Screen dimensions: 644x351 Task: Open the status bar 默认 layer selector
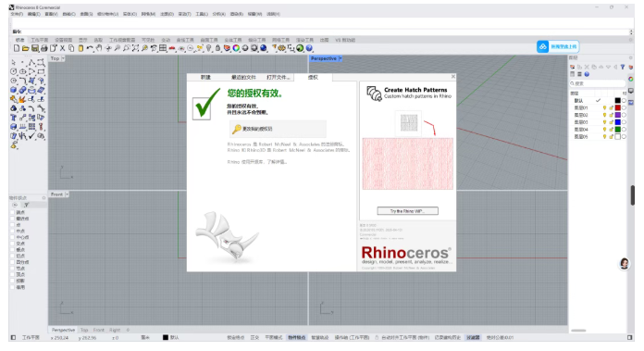coord(171,337)
